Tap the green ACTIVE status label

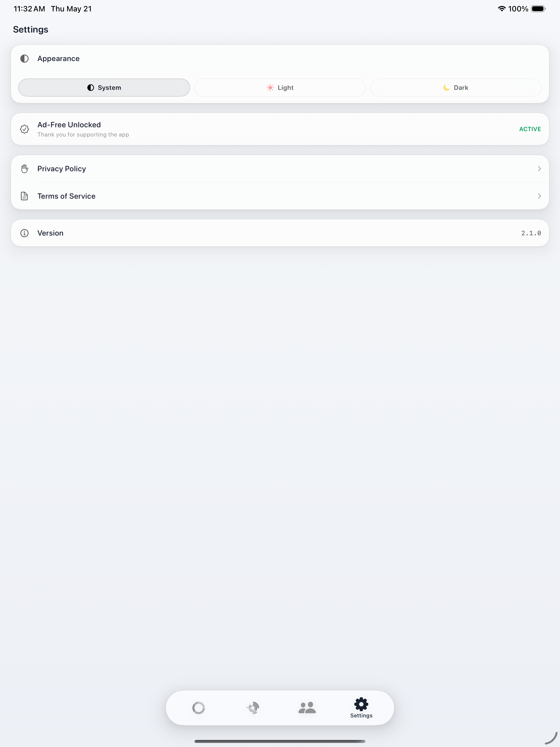(x=530, y=129)
